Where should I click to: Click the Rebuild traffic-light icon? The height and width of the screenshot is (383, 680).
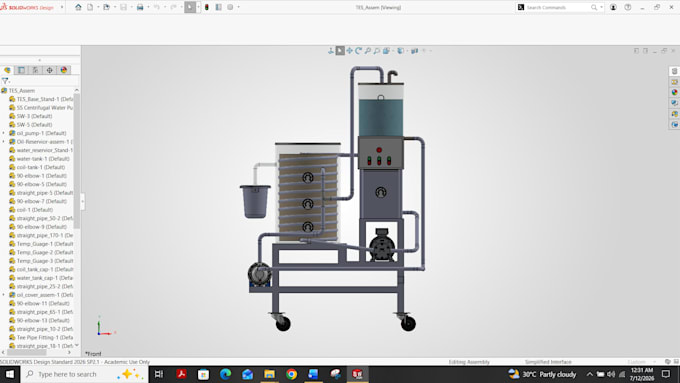pos(207,7)
